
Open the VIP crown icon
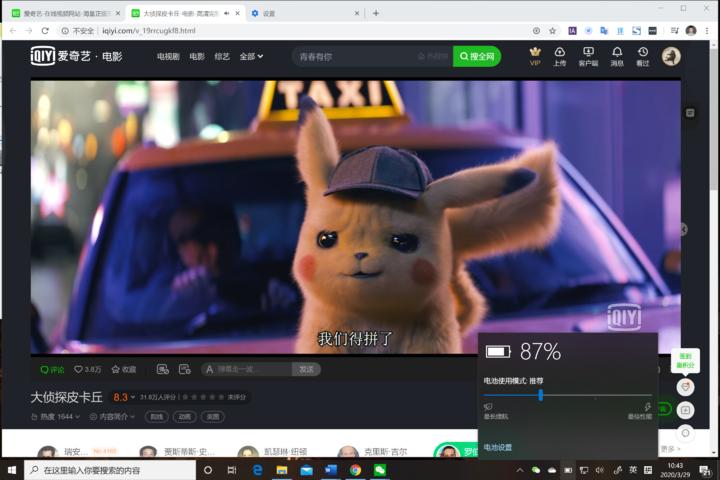(x=535, y=56)
